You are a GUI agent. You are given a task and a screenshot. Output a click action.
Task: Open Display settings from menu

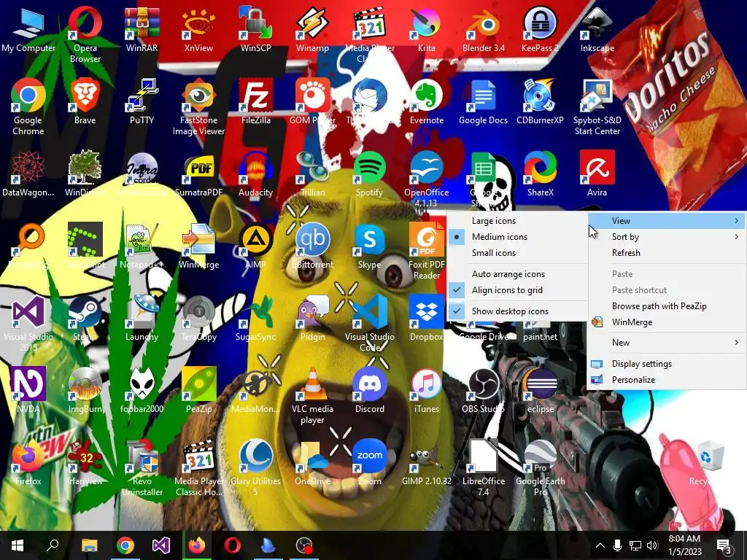tap(667, 364)
